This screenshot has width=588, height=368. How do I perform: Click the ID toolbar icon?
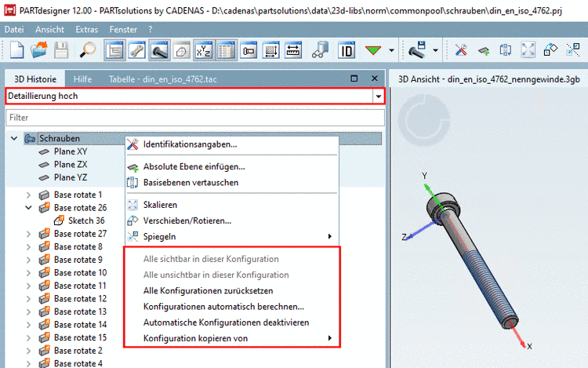(347, 50)
